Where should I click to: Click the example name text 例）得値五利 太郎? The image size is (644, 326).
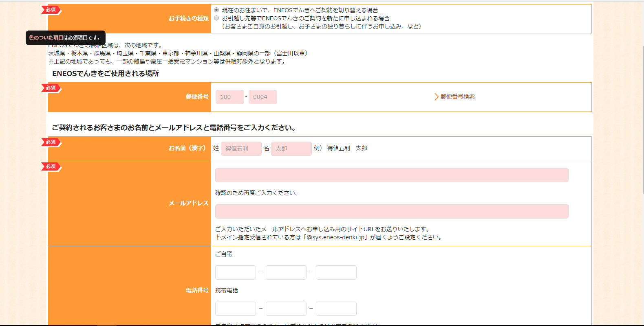point(340,148)
